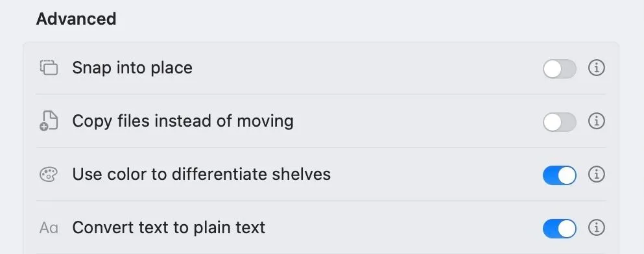The image size is (644, 254).
Task: Click the Copy files document-plus icon
Action: coord(49,121)
